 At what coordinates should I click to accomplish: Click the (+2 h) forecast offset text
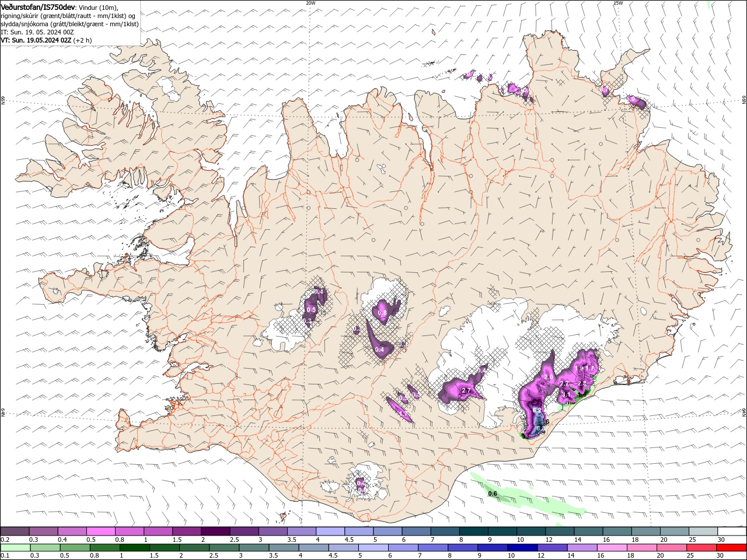(x=83, y=40)
